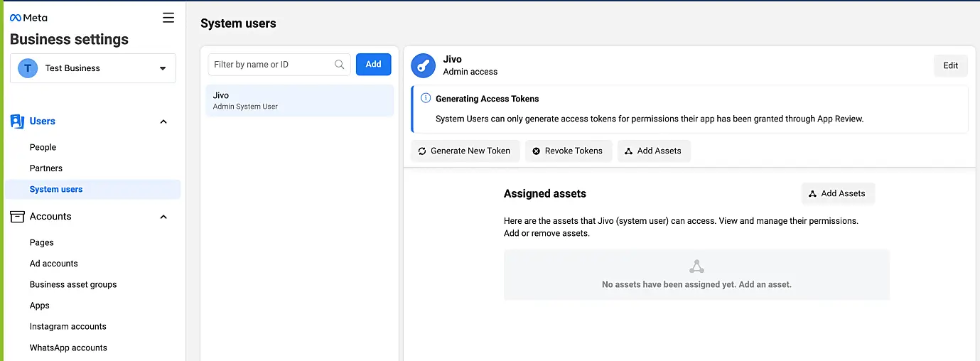Open the hamburger menu icon
The image size is (980, 361).
[x=168, y=18]
